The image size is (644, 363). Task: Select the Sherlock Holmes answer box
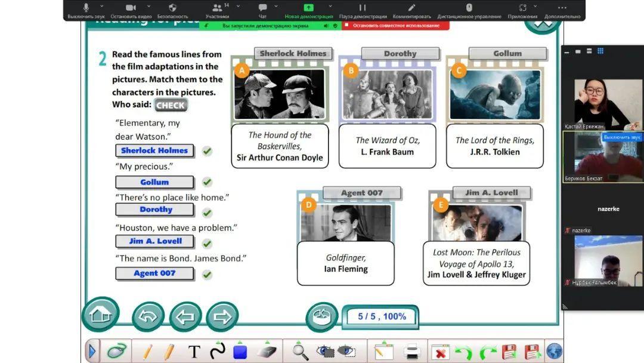pos(154,150)
